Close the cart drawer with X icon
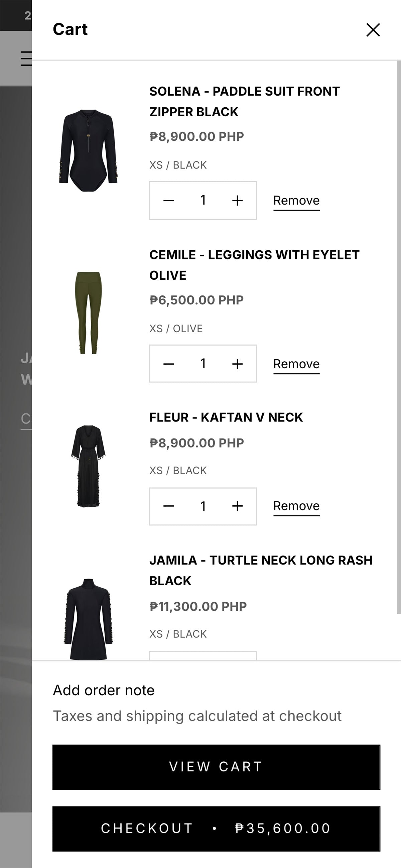Screen dimensions: 401x868 (x=373, y=30)
